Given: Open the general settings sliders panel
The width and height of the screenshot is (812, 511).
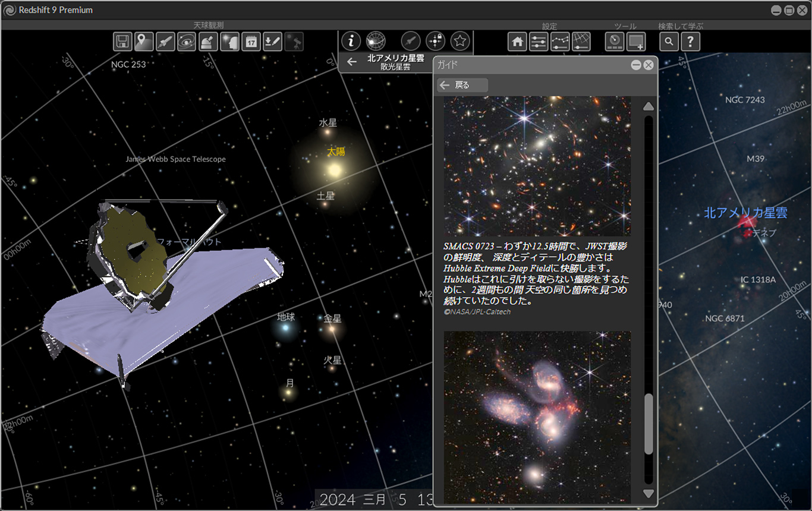Looking at the screenshot, I should [539, 42].
